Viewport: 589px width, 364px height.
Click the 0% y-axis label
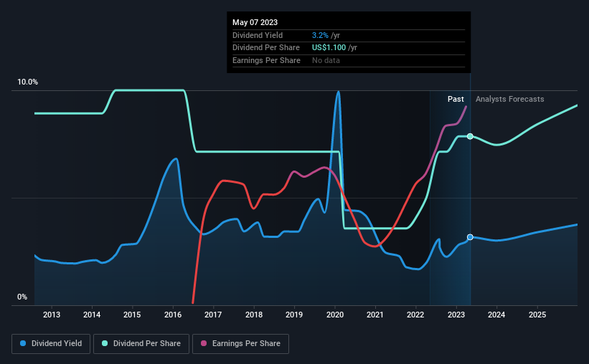22,297
